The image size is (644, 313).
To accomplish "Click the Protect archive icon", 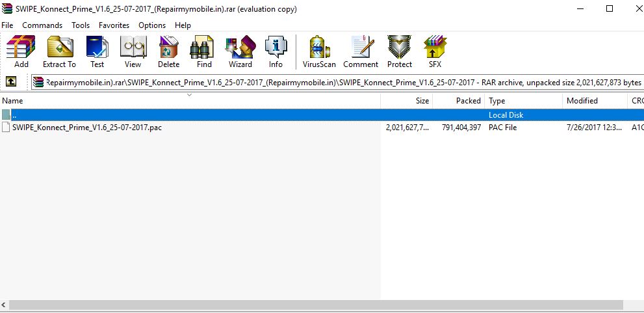I will click(x=400, y=51).
